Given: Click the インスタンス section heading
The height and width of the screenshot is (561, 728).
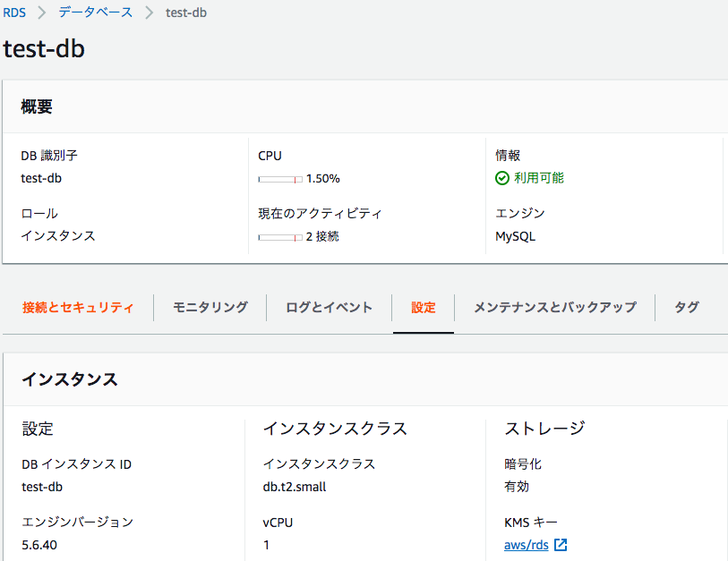Looking at the screenshot, I should tap(70, 379).
